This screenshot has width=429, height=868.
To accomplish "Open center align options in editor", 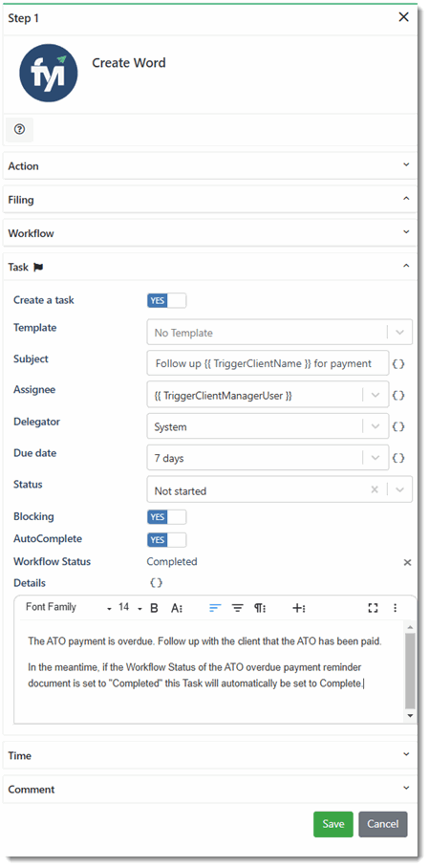I will [238, 608].
